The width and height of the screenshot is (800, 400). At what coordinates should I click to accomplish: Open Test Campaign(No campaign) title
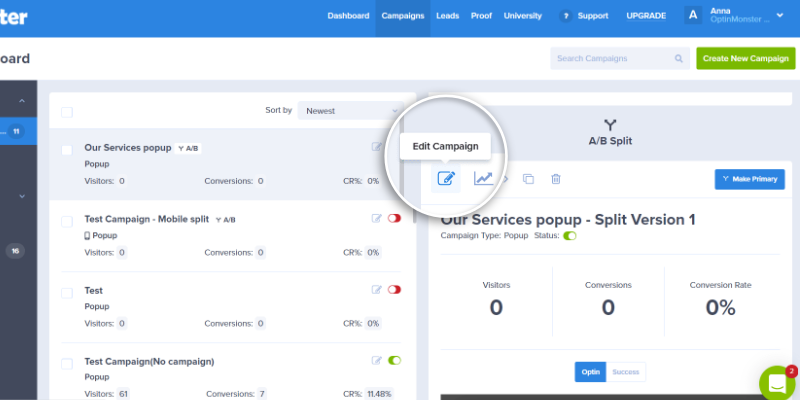[149, 362]
